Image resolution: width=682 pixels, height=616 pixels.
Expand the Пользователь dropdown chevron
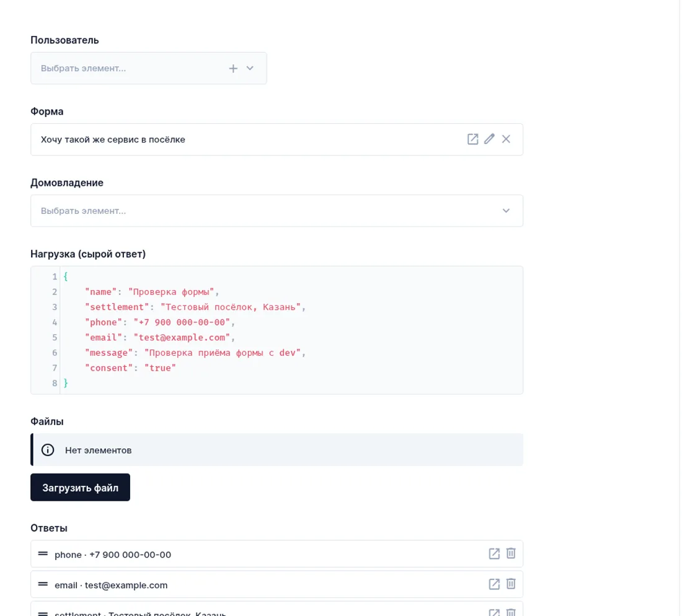pyautogui.click(x=250, y=68)
